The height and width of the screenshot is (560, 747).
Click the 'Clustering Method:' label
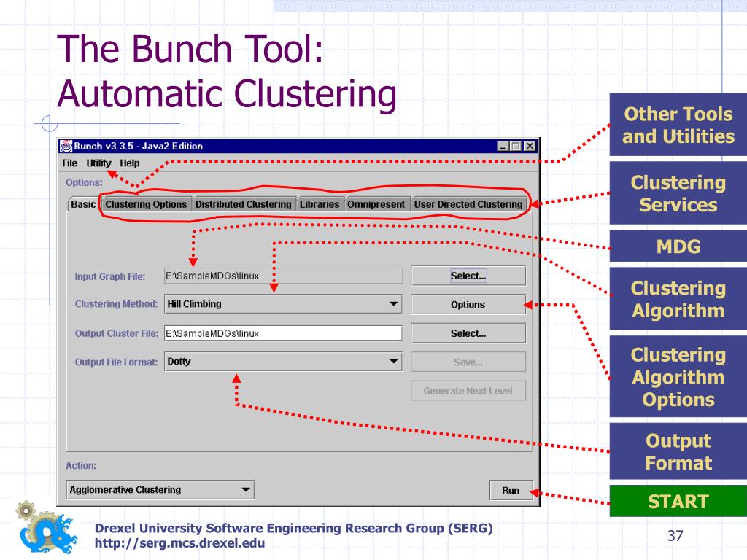116,304
